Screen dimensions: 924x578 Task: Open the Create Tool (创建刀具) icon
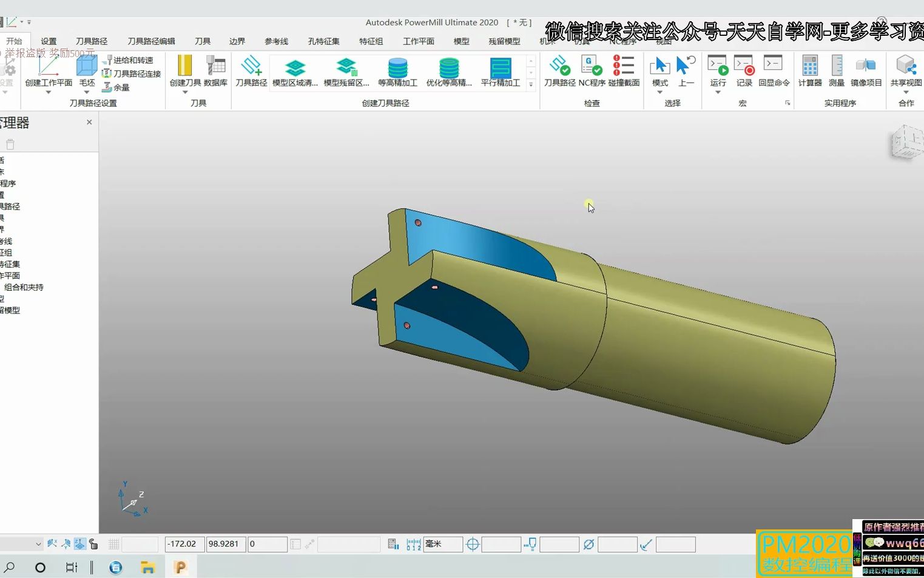pos(184,66)
